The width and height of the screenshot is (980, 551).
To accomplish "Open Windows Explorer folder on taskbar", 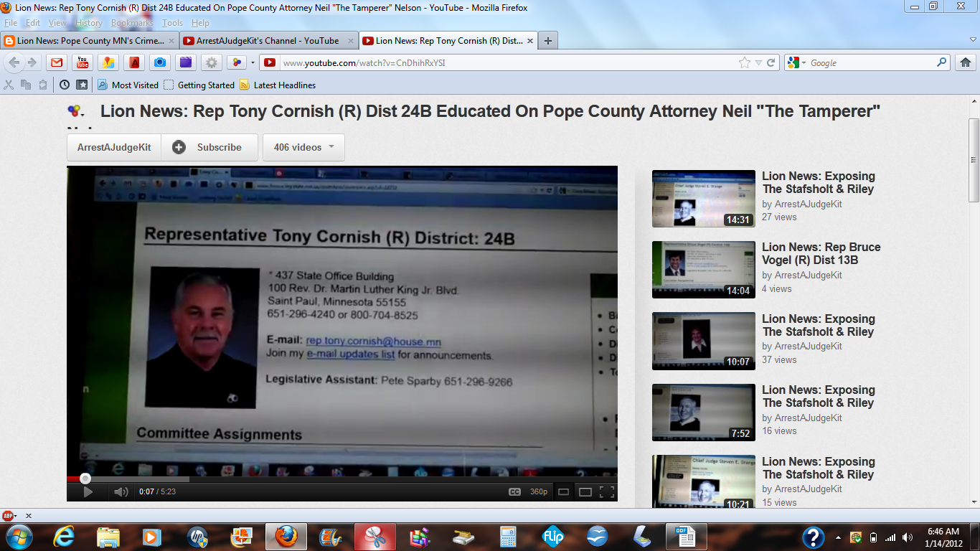I will point(108,537).
